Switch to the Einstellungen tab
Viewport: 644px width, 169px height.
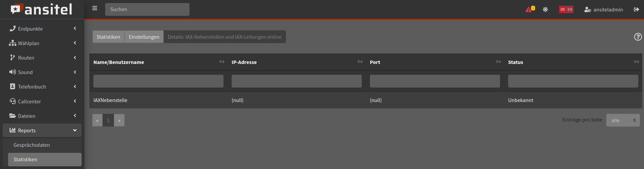[x=144, y=37]
